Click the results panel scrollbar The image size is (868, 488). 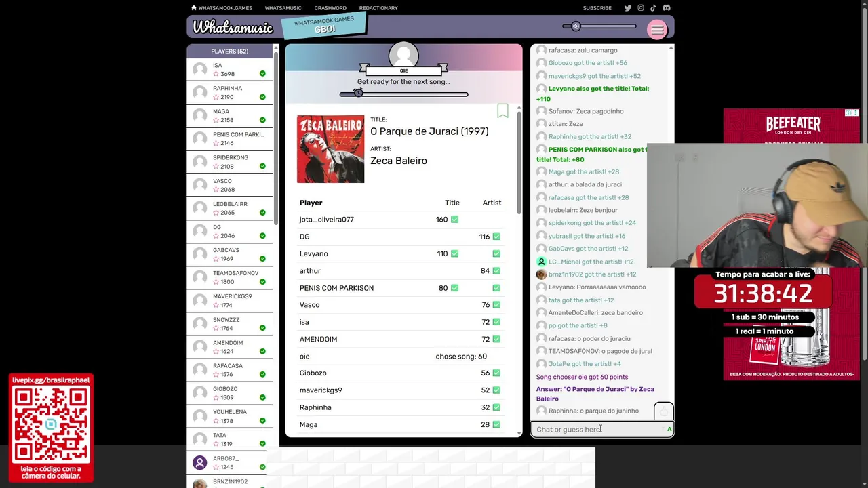tap(519, 163)
